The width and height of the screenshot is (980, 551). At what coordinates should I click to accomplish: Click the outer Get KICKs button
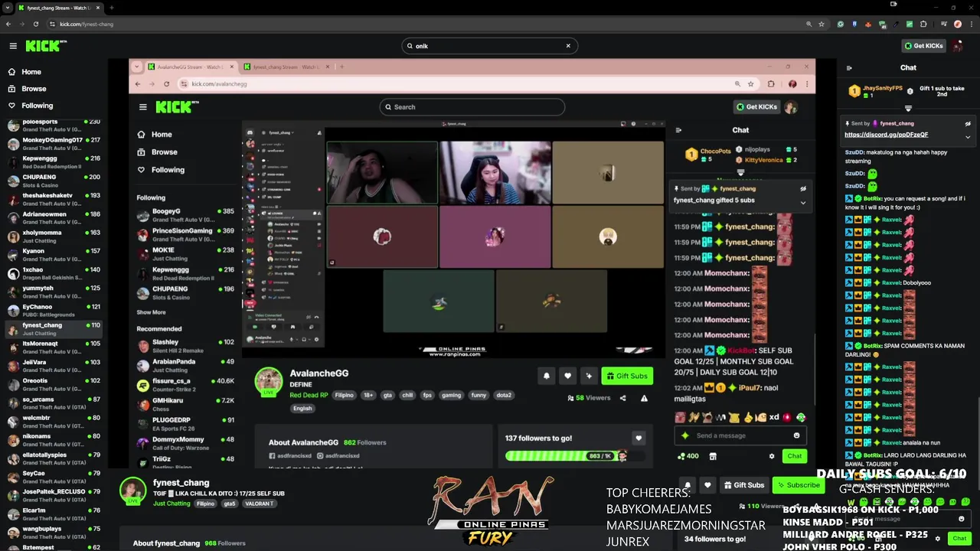click(923, 46)
